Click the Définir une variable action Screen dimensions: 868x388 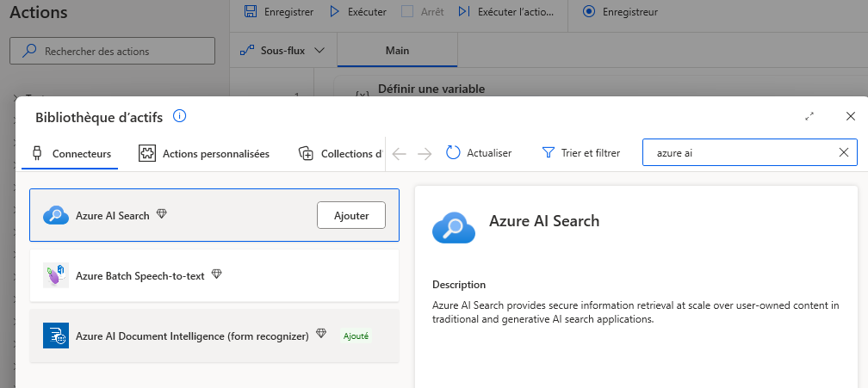431,89
